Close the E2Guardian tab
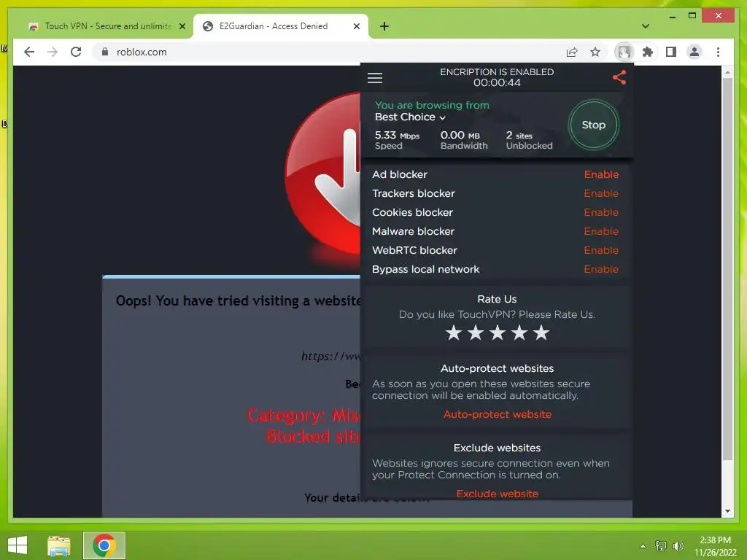The height and width of the screenshot is (560, 747). [x=356, y=26]
